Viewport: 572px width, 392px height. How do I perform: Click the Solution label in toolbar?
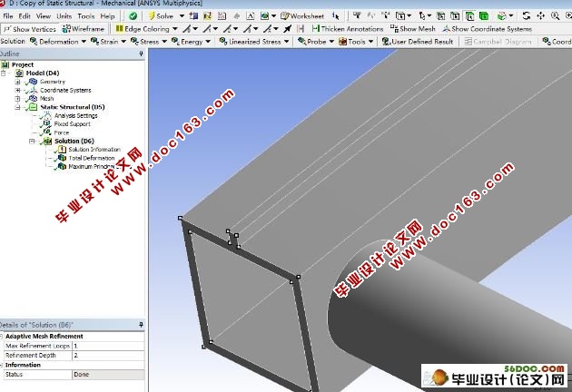pos(13,41)
